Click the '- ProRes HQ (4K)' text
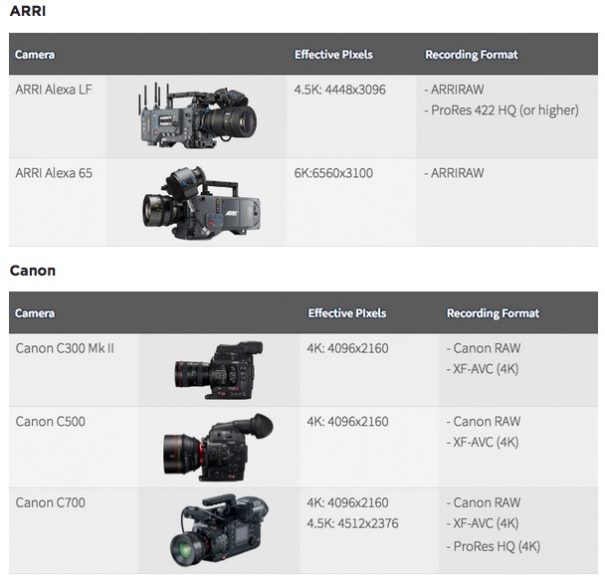 493,547
